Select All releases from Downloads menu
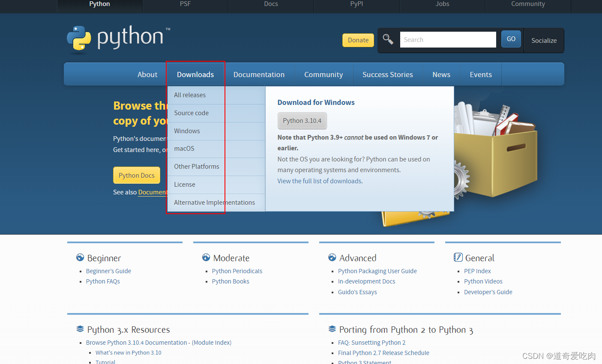This screenshot has height=364, width=602. [x=216, y=95]
